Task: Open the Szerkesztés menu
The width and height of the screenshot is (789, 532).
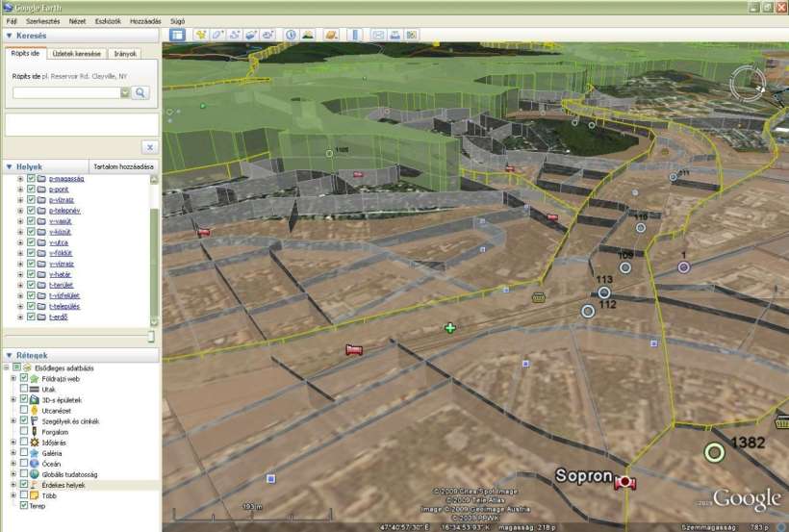Action: coord(42,21)
